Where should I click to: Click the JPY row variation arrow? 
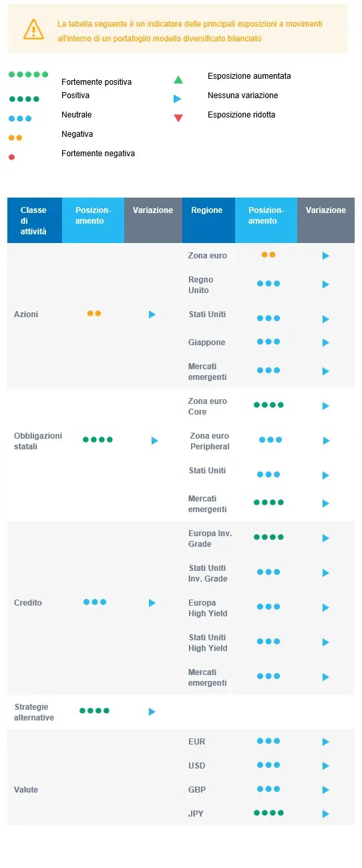pyautogui.click(x=326, y=814)
